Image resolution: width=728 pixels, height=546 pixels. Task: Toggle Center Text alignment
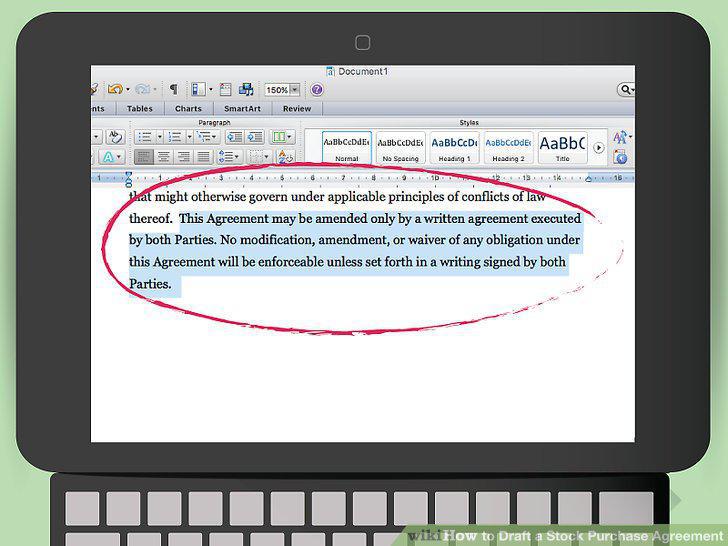[163, 157]
